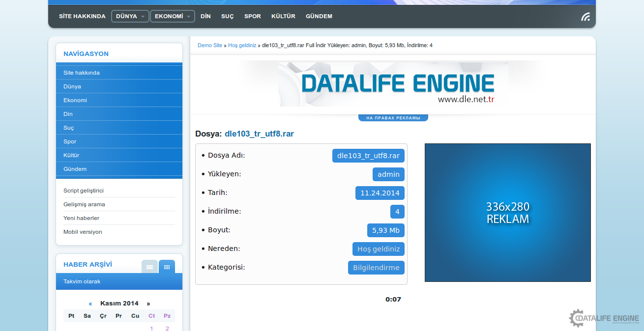Go to next month in calendar
This screenshot has height=331, width=644.
(x=148, y=303)
